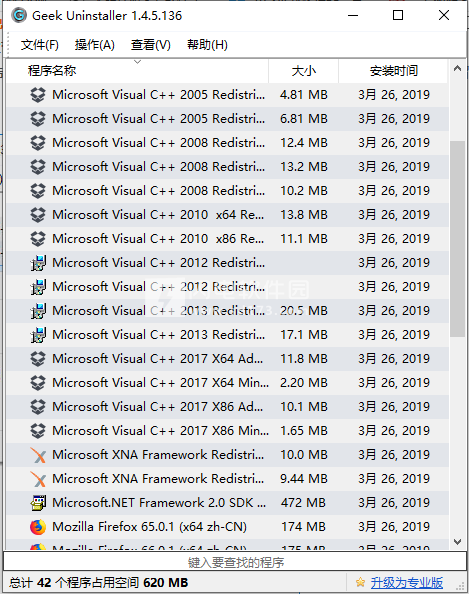Open the 操作(A) menu
The image size is (469, 594).
95,45
